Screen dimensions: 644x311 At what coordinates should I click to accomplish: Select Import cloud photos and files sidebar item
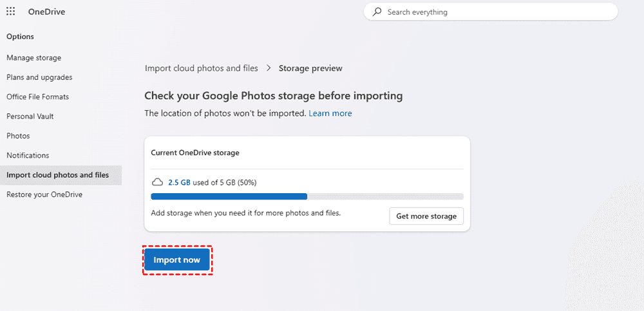(x=57, y=174)
